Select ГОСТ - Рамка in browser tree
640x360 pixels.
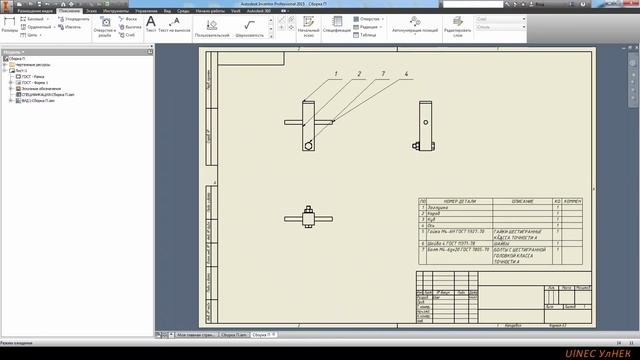[x=33, y=76]
